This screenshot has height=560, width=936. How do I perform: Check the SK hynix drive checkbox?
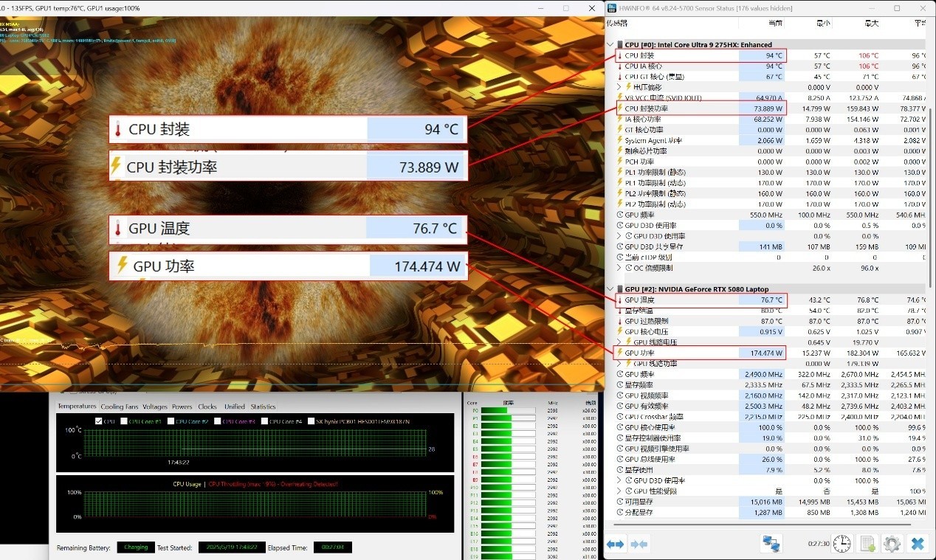point(310,421)
